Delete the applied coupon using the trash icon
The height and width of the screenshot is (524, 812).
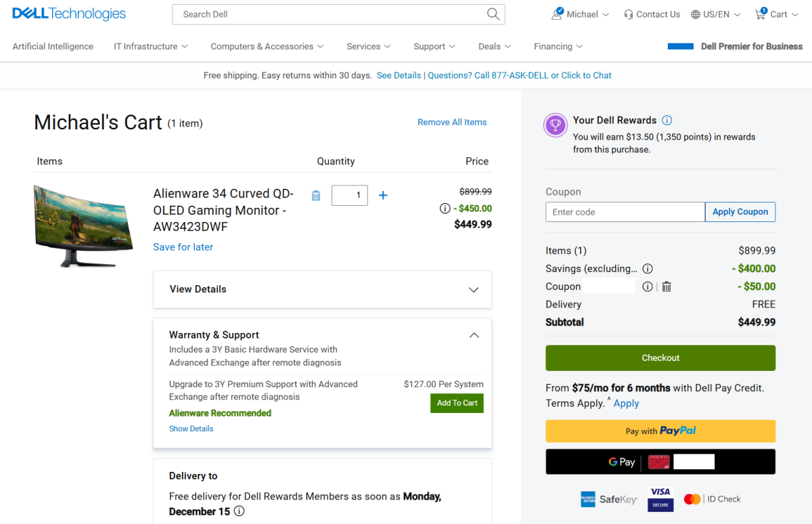click(666, 286)
